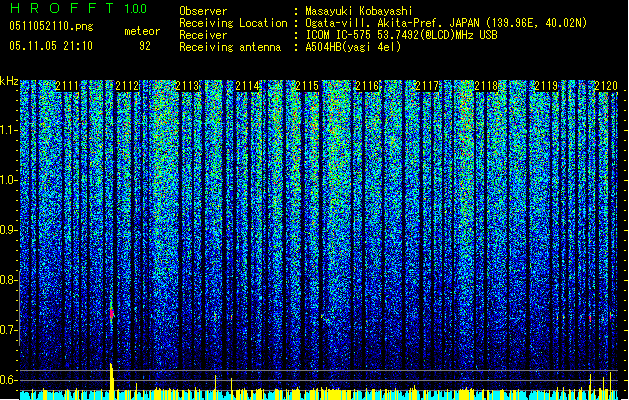The height and width of the screenshot is (400, 629).
Task: Select the ICOM IC-575 receiver description
Action: click(402, 35)
